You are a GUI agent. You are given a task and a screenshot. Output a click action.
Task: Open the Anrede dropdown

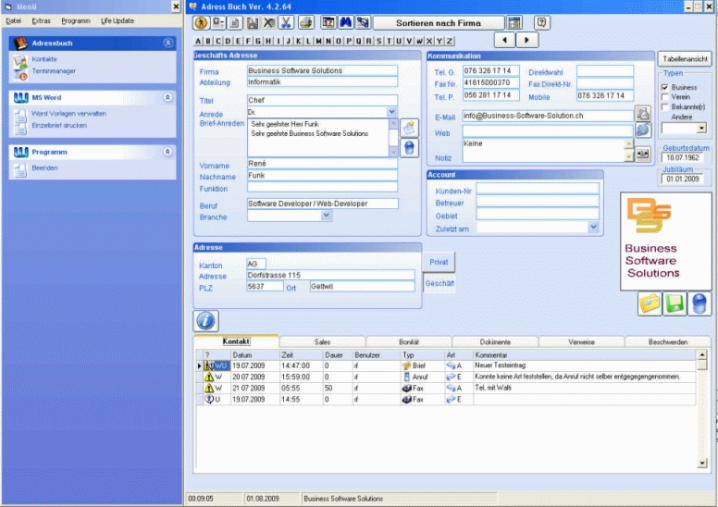(392, 113)
